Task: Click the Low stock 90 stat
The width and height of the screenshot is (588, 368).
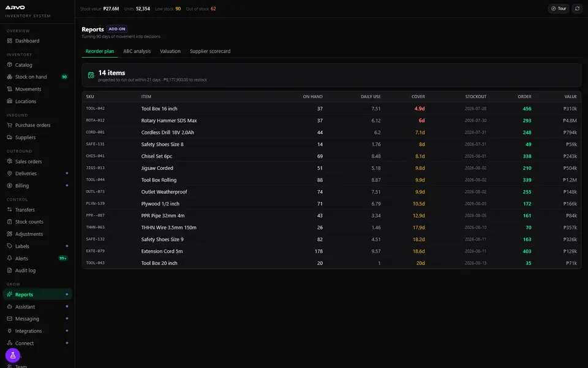Action: (x=168, y=9)
